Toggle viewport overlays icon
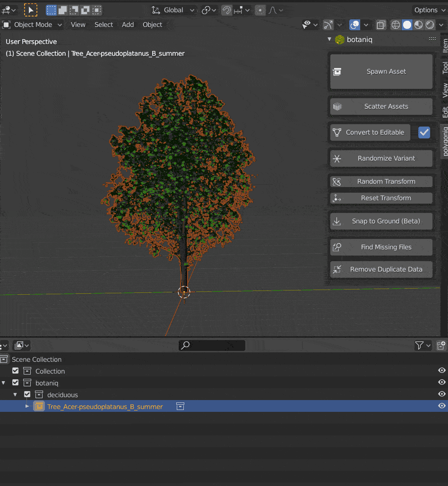The image size is (448, 486). coord(355,25)
